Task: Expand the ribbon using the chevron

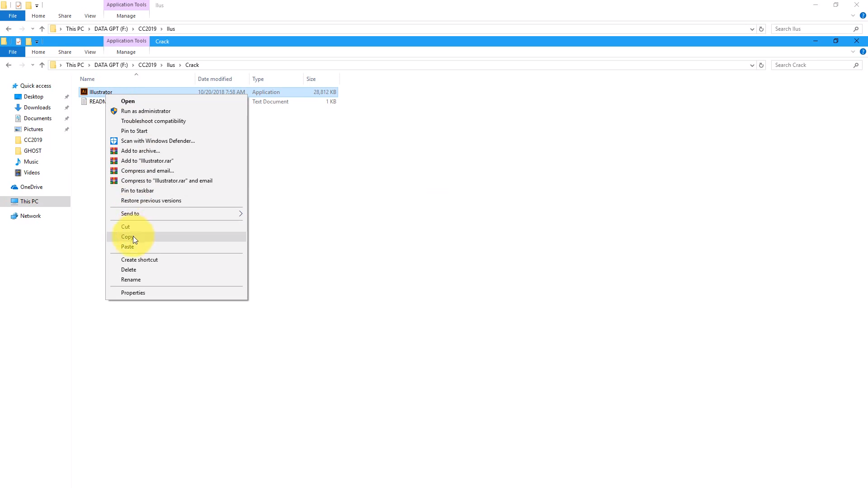Action: tap(853, 52)
